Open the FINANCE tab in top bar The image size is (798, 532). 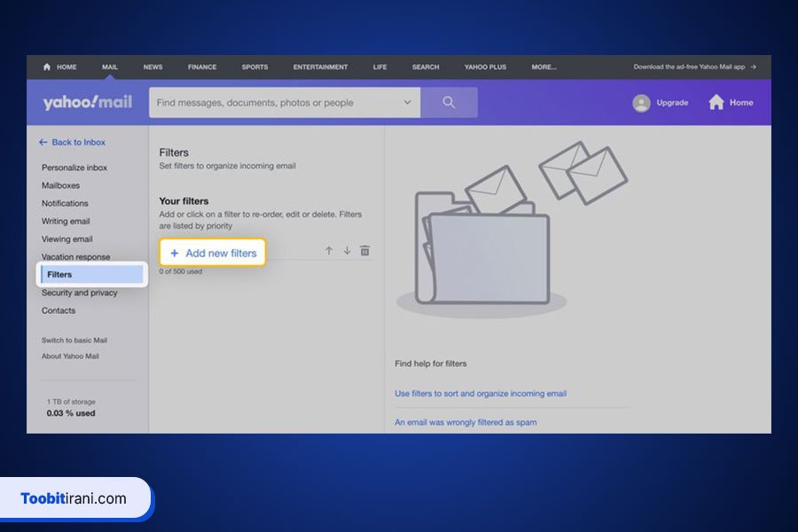pyautogui.click(x=202, y=67)
